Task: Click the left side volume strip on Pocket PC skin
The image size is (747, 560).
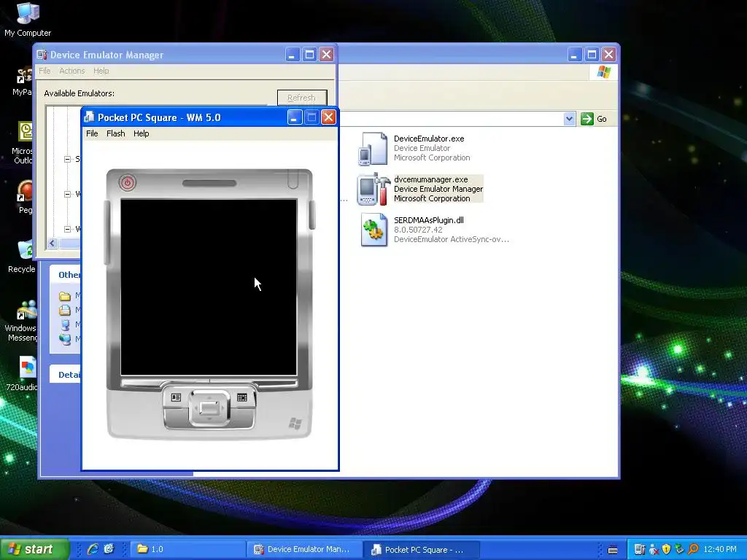Action: tap(107, 233)
